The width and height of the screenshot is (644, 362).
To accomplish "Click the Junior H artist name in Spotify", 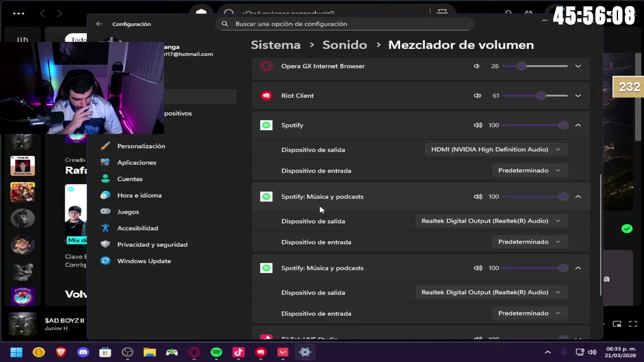I will pyautogui.click(x=56, y=328).
